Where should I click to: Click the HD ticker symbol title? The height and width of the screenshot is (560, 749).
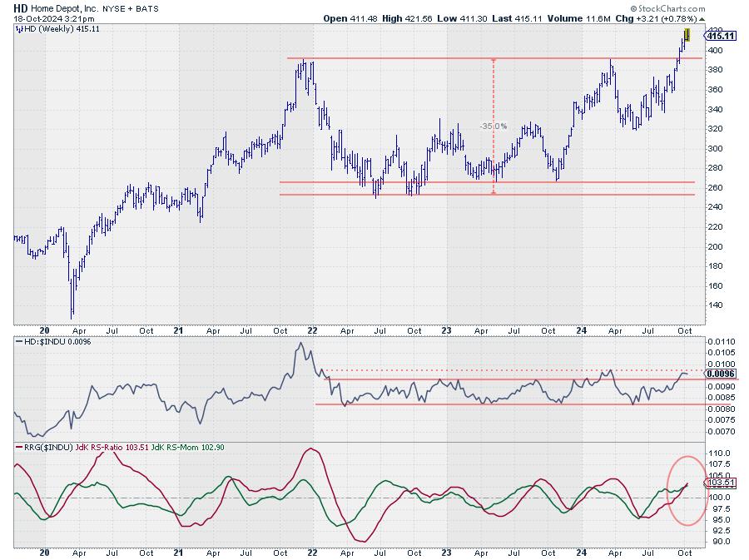20,6
